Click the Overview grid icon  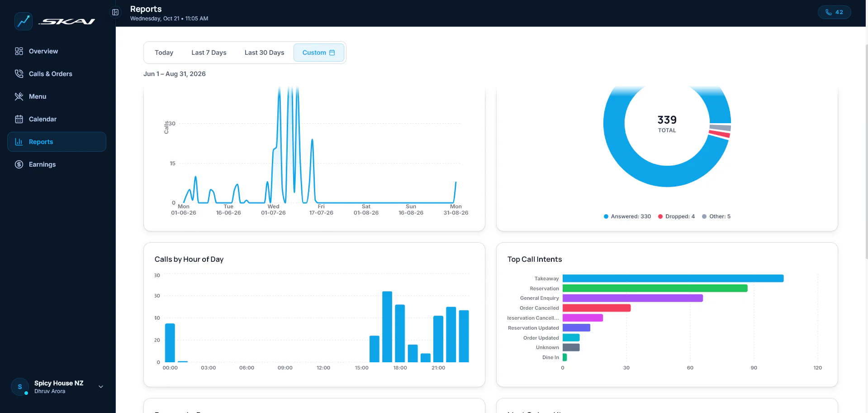[19, 51]
